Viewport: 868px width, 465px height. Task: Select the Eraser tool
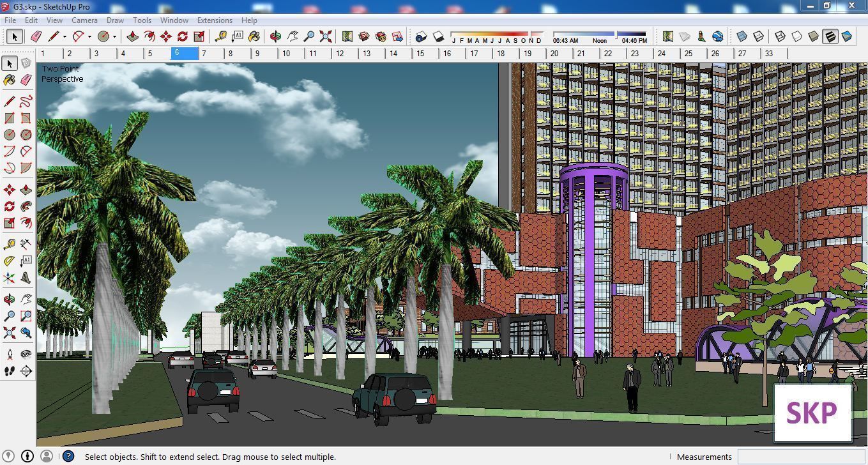pyautogui.click(x=26, y=80)
